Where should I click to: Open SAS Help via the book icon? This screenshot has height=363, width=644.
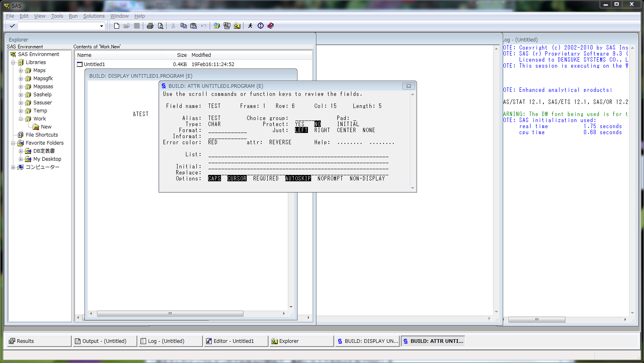[x=270, y=25]
